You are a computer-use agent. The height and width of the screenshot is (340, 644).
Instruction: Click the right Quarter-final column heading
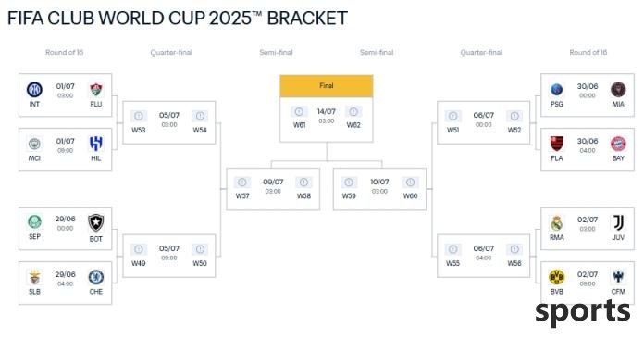click(x=481, y=52)
